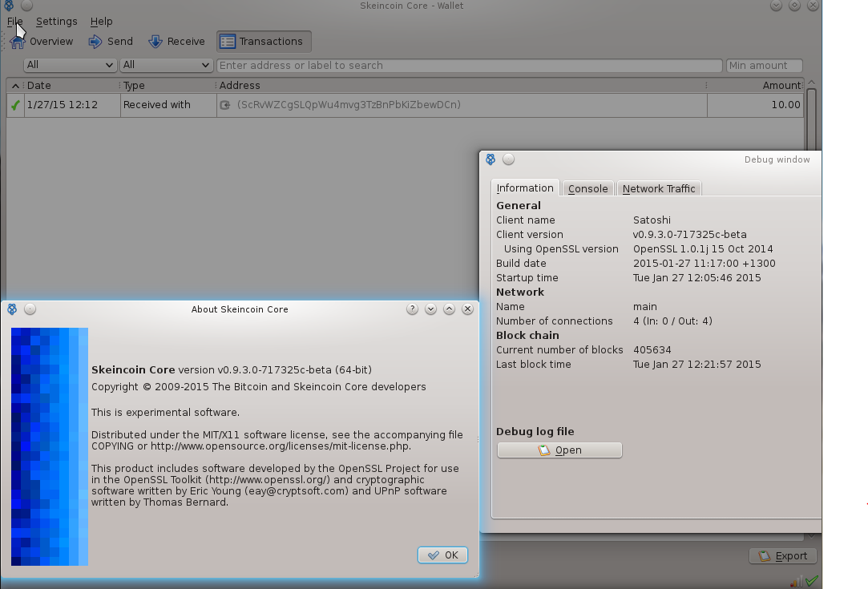Go to the Overview page
The width and height of the screenshot is (868, 589).
point(42,42)
